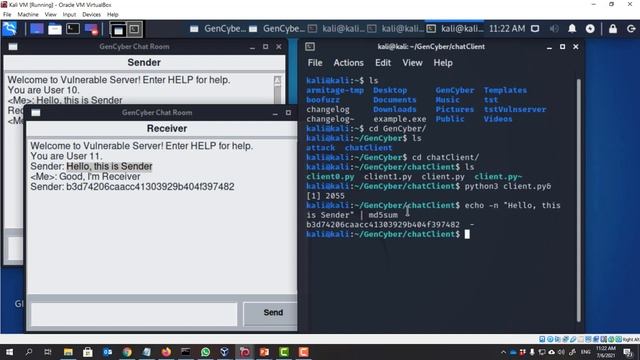Click the terminal's vertical scrollbar

click(578, 200)
